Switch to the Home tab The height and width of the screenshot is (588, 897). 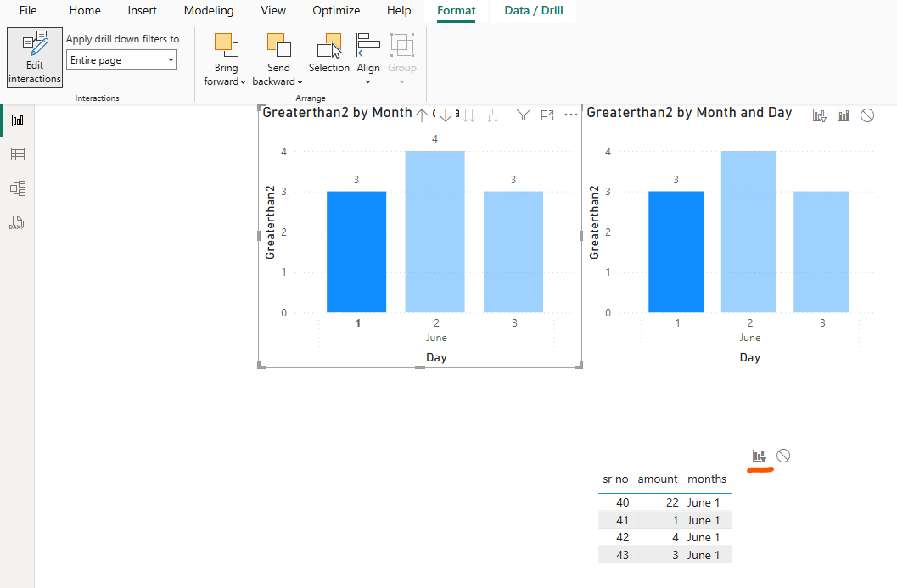click(85, 10)
